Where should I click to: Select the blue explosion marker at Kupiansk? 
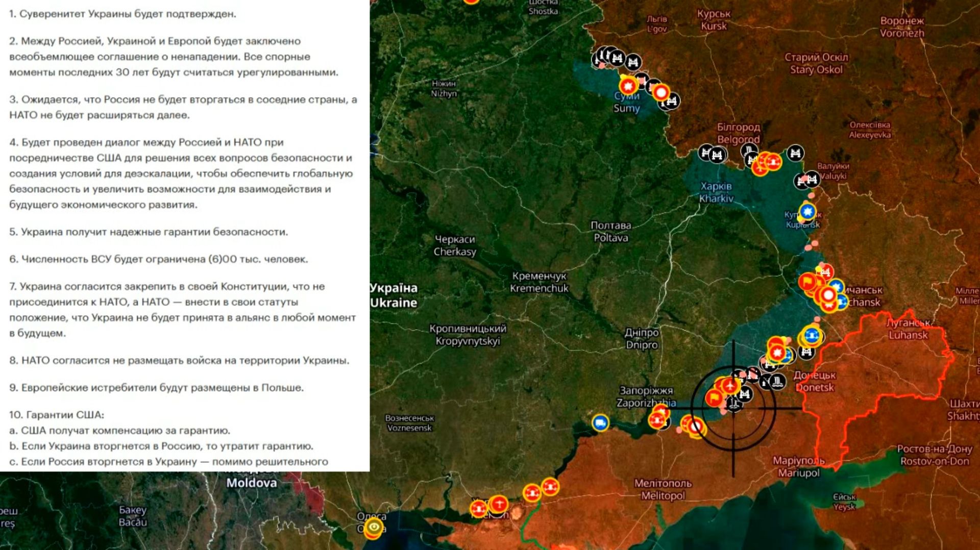pos(807,211)
